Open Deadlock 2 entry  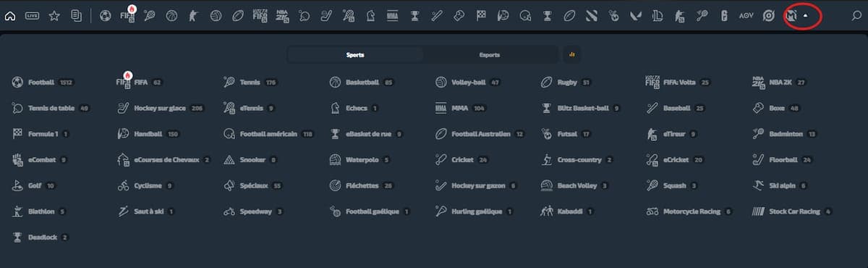pyautogui.click(x=41, y=237)
